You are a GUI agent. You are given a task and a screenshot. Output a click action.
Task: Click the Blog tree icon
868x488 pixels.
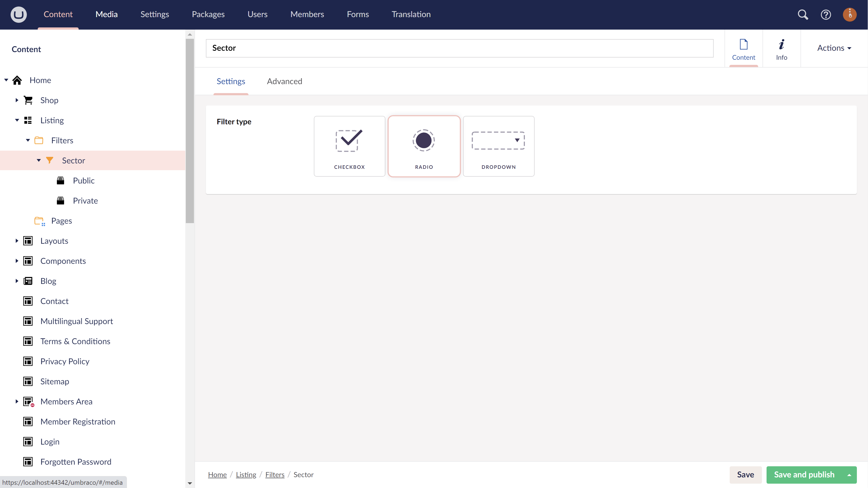coord(28,281)
